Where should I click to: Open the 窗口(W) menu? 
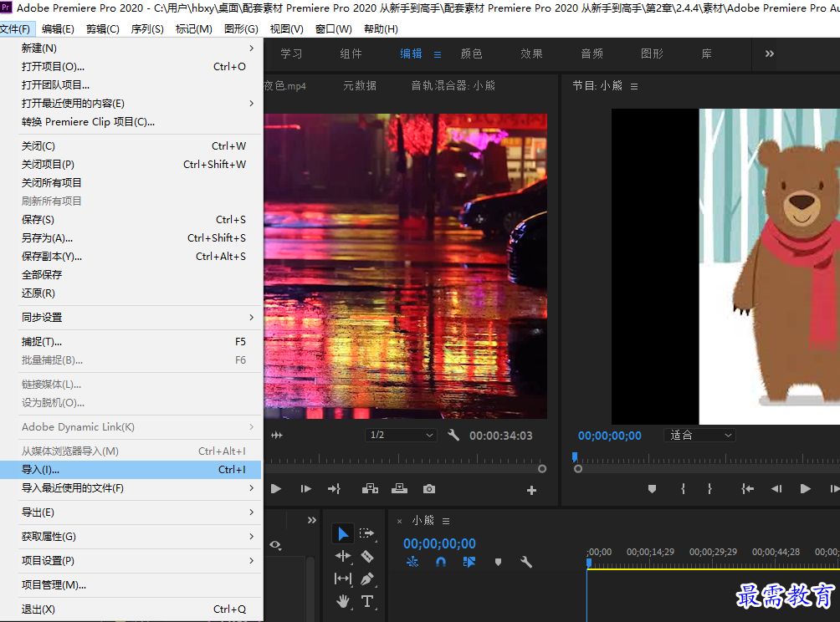click(x=333, y=29)
